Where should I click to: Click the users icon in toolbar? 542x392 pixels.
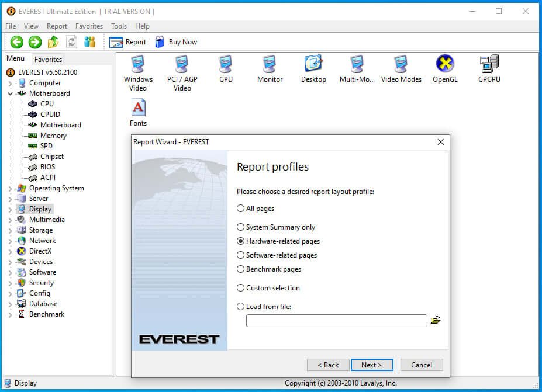point(90,42)
